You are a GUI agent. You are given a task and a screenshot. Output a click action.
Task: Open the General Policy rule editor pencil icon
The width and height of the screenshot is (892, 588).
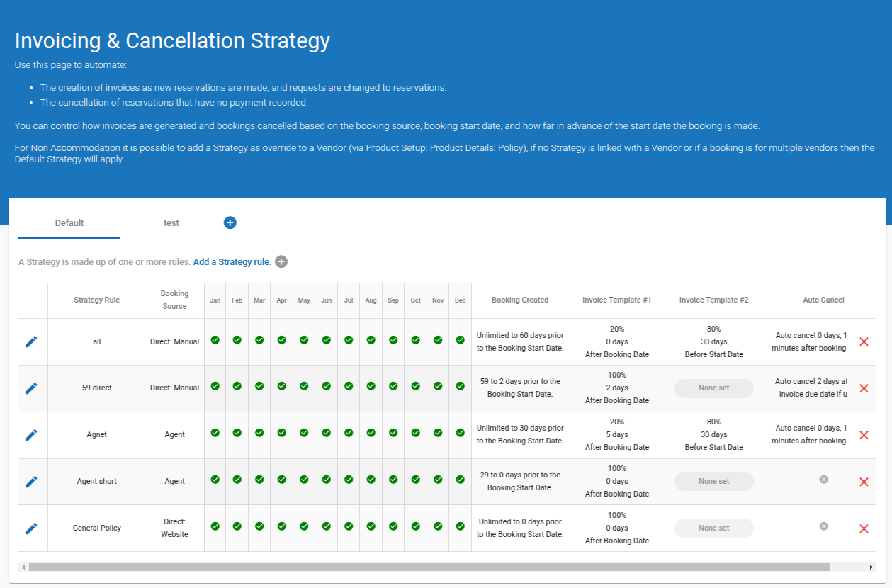coord(31,528)
